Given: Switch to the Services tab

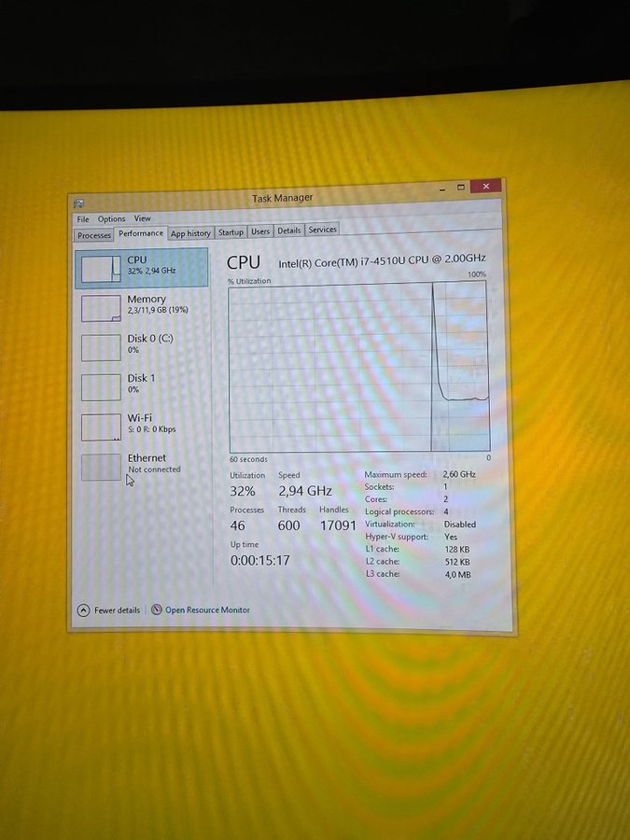Looking at the screenshot, I should [x=322, y=230].
